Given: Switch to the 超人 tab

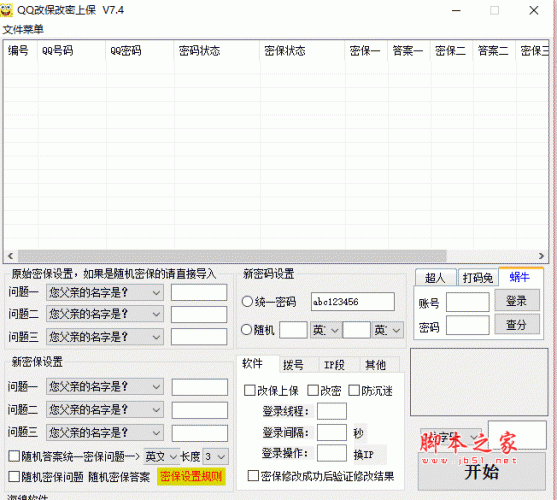Looking at the screenshot, I should tap(435, 278).
